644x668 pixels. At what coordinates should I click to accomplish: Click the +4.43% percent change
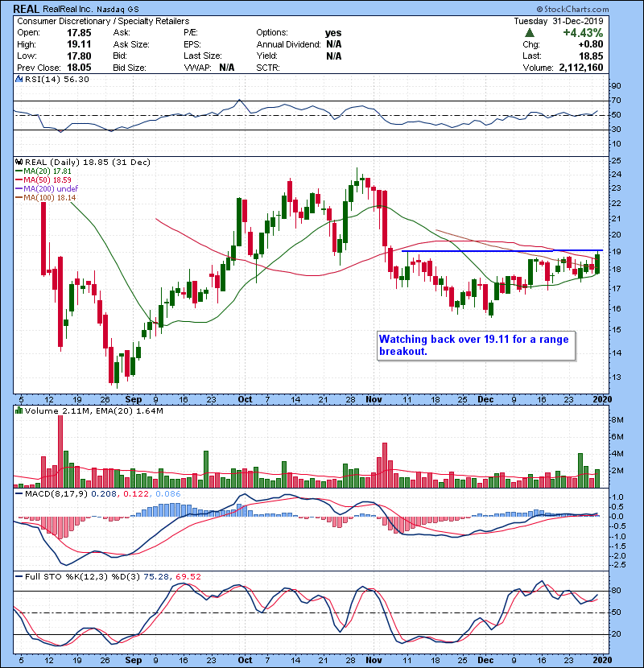pyautogui.click(x=583, y=33)
